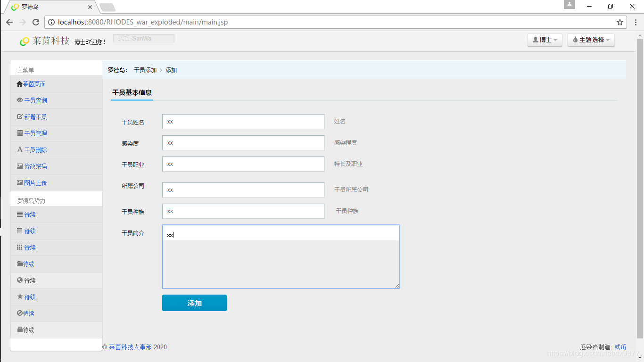Click the home icon beside 莱茵页面

19,84
